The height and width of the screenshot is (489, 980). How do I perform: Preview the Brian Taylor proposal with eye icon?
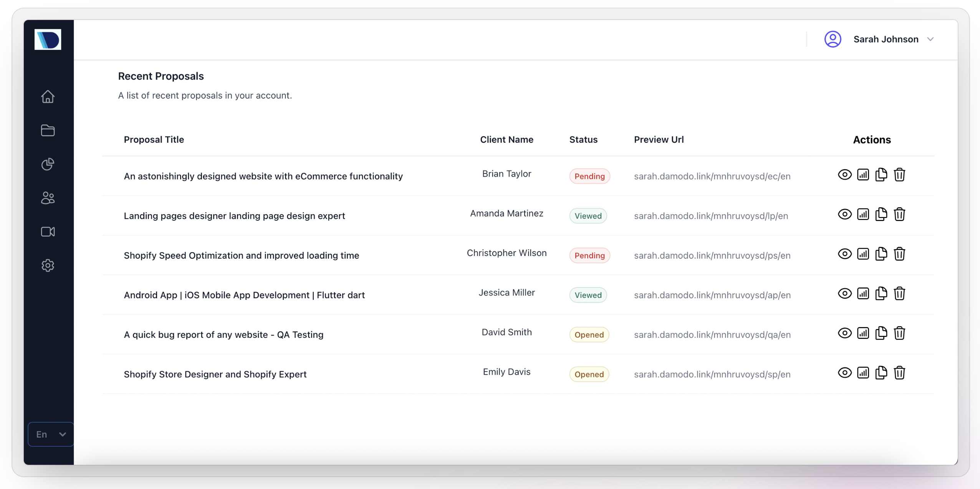coord(845,175)
